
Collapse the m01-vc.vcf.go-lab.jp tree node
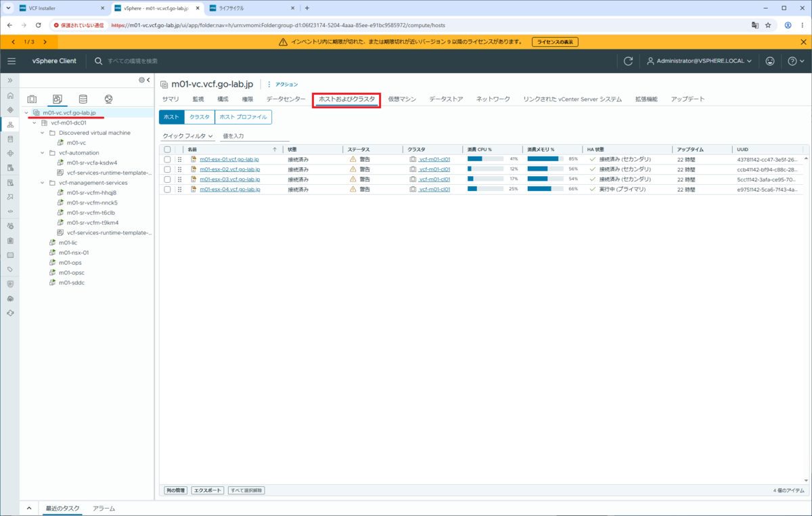point(26,113)
